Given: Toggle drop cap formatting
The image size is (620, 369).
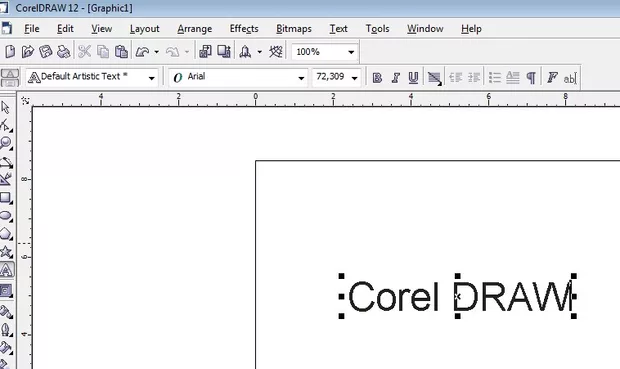Looking at the screenshot, I should [513, 78].
